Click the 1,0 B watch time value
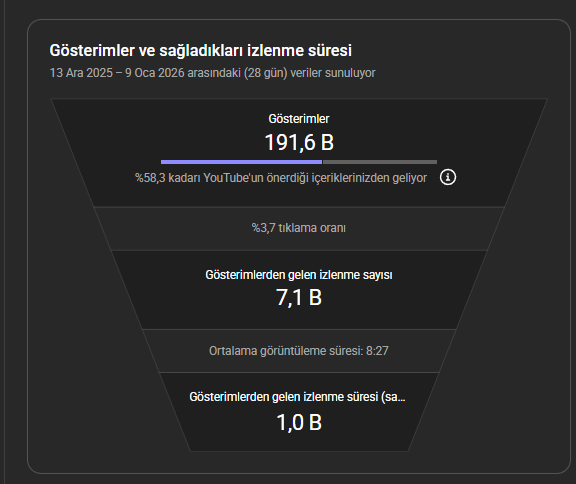 pyautogui.click(x=299, y=422)
